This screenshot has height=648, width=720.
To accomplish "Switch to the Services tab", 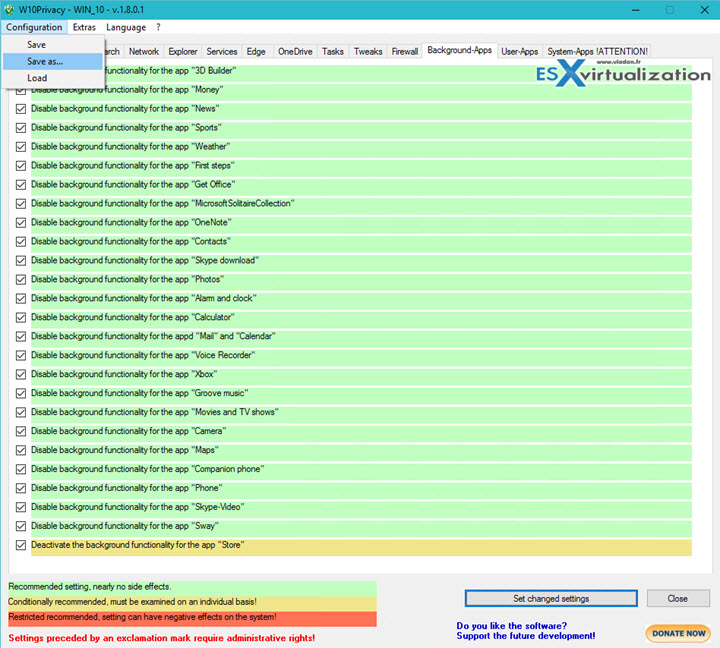I will [x=222, y=51].
